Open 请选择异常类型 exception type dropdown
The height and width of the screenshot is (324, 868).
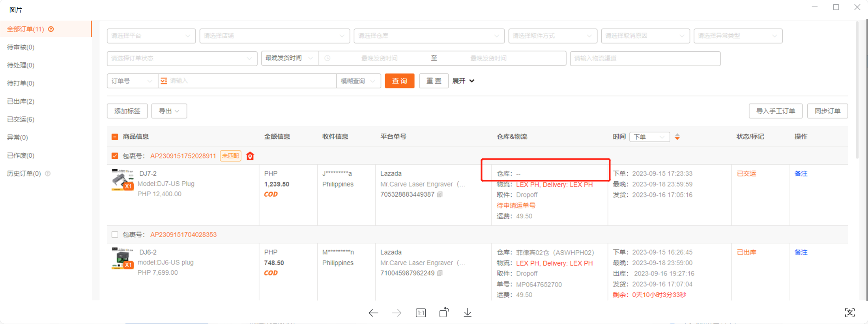[x=738, y=36]
